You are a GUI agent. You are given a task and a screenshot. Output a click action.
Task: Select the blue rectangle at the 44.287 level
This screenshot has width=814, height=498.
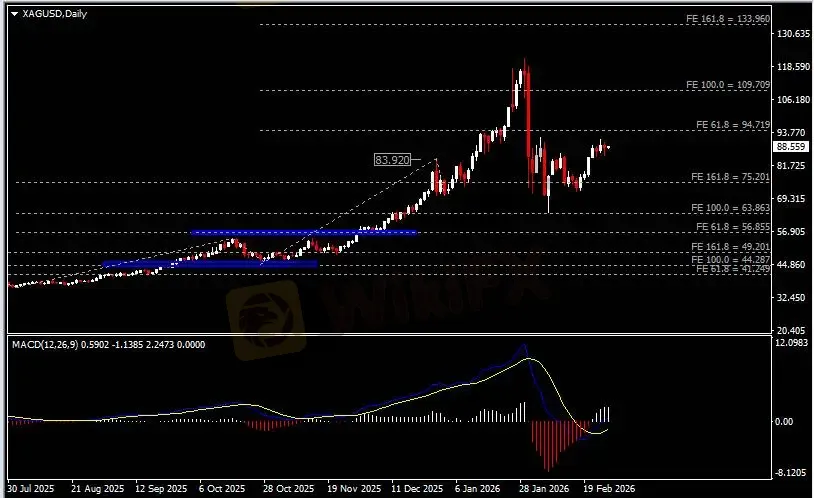click(210, 264)
